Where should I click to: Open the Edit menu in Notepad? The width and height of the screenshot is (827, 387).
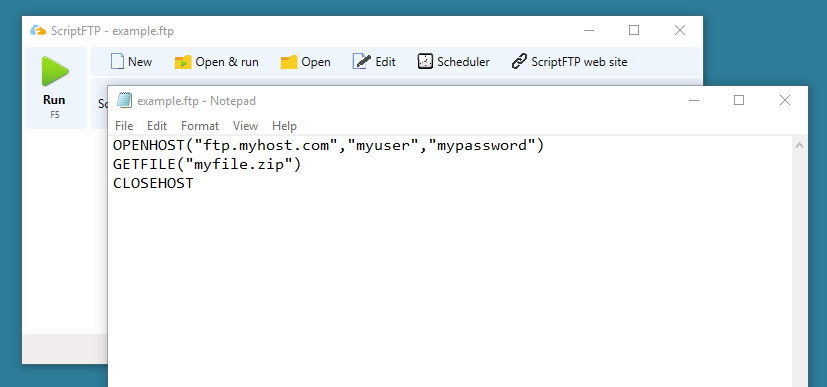click(157, 126)
